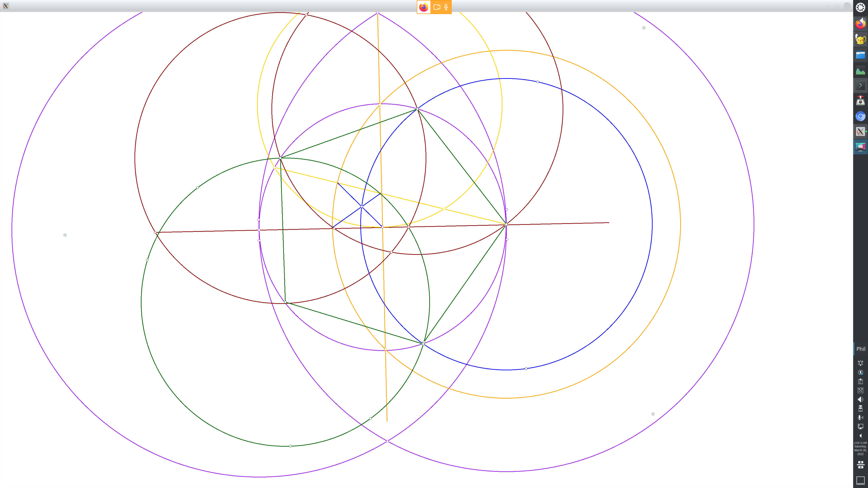The height and width of the screenshot is (488, 868).
Task: Switch to the X11 window task
Action: [860, 131]
